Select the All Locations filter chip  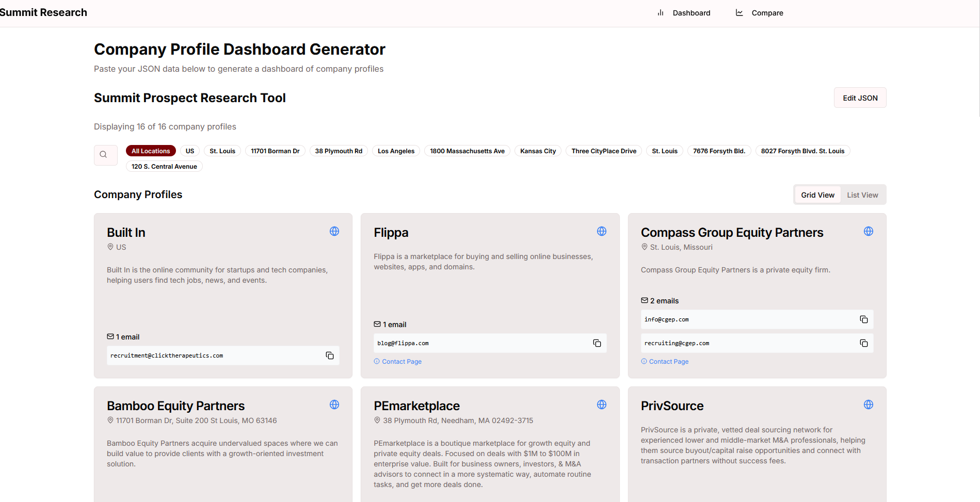tap(150, 151)
